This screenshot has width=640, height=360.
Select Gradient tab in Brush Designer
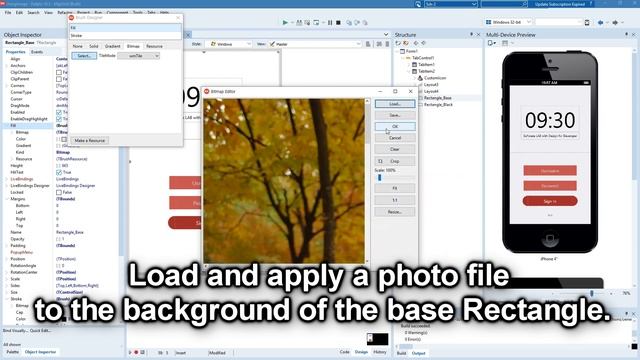113,46
